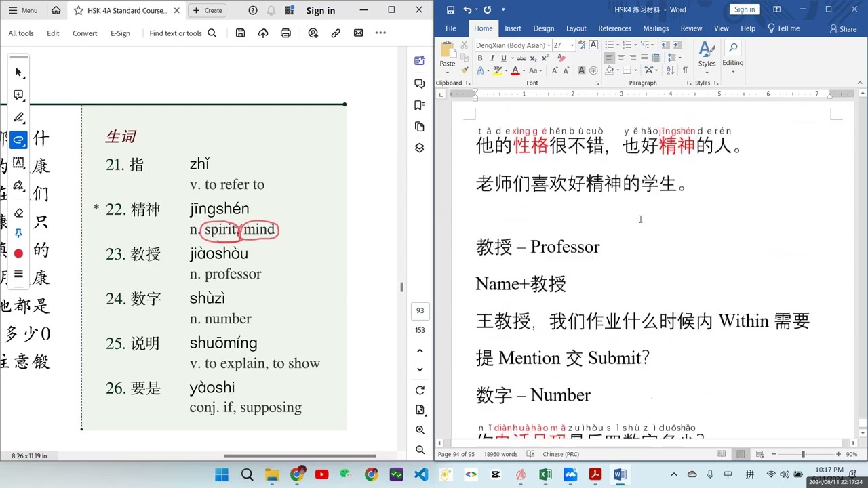868x488 pixels.
Task: Print the PDF document
Action: click(285, 33)
